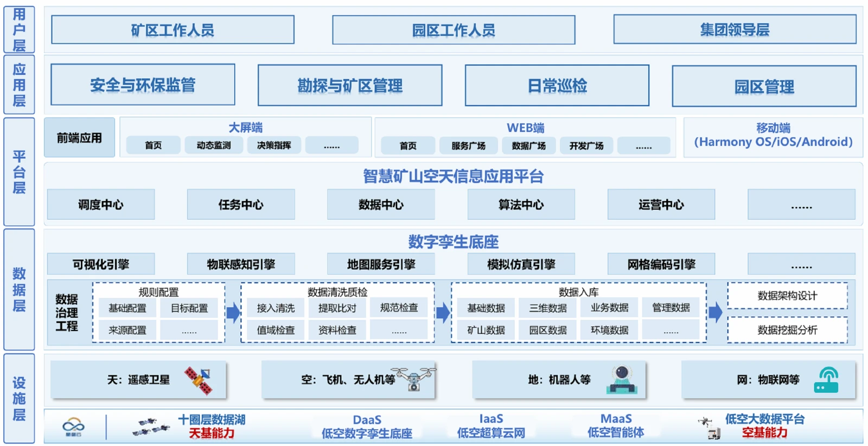
Task: Click the 物联感知引擎 box
Action: coord(241,264)
